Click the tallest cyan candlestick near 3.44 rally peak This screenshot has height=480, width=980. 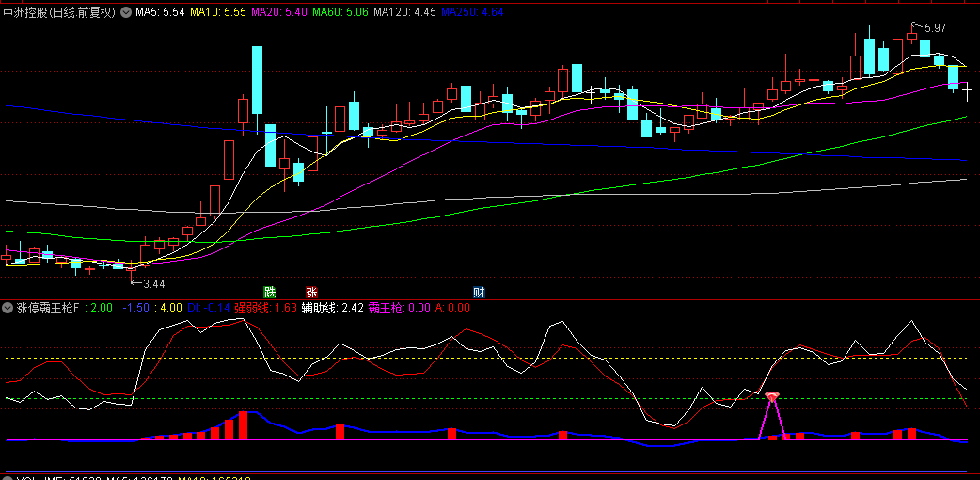(257, 80)
